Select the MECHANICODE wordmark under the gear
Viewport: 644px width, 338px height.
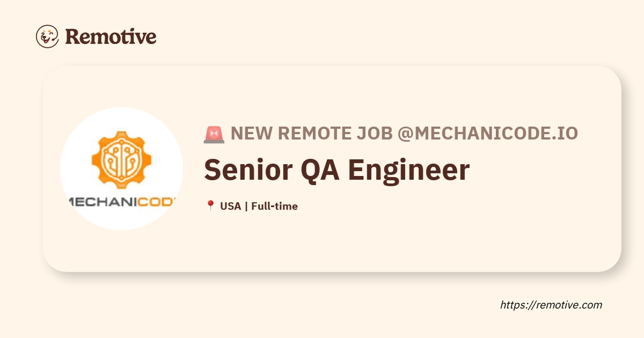pos(121,201)
